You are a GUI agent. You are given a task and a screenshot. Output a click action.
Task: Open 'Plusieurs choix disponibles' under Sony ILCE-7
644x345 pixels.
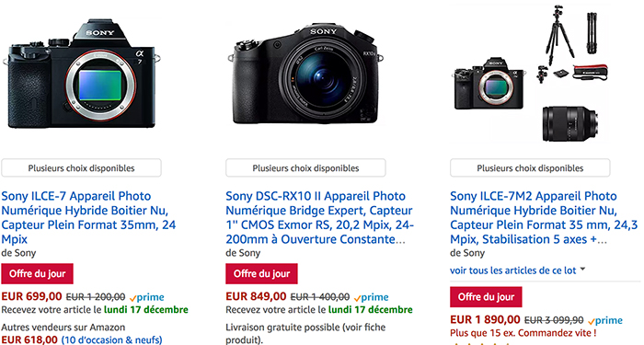tap(81, 168)
